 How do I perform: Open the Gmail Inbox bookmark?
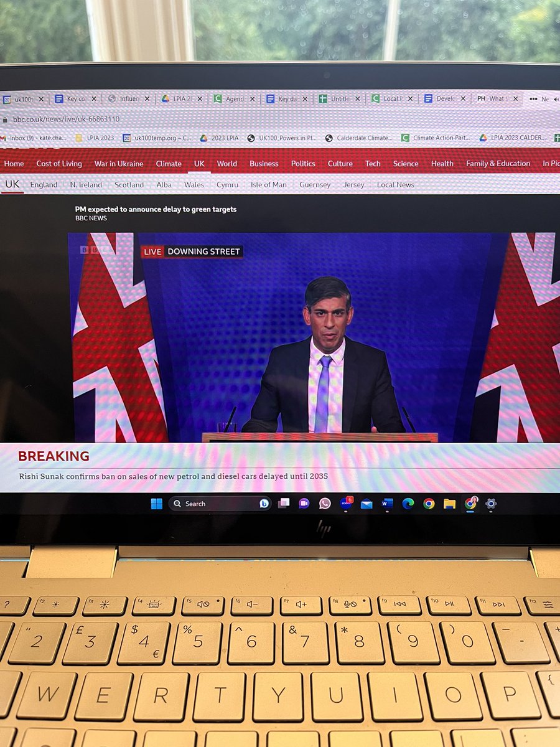(33, 138)
